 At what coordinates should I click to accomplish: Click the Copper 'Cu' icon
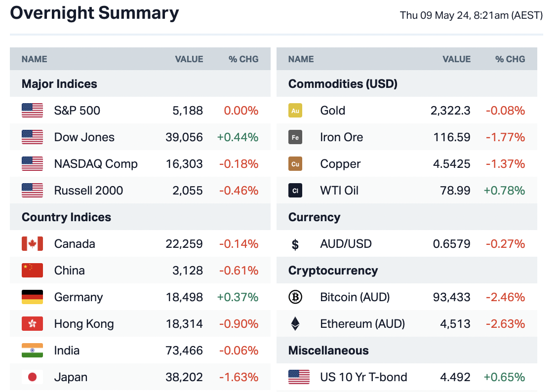pos(295,164)
